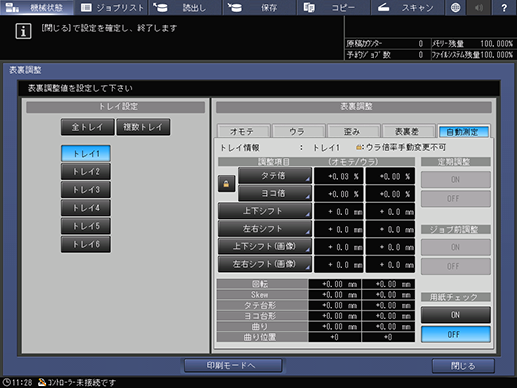Open the ジョブリスト job list
This screenshot has width=517, height=388.
pyautogui.click(x=111, y=7)
